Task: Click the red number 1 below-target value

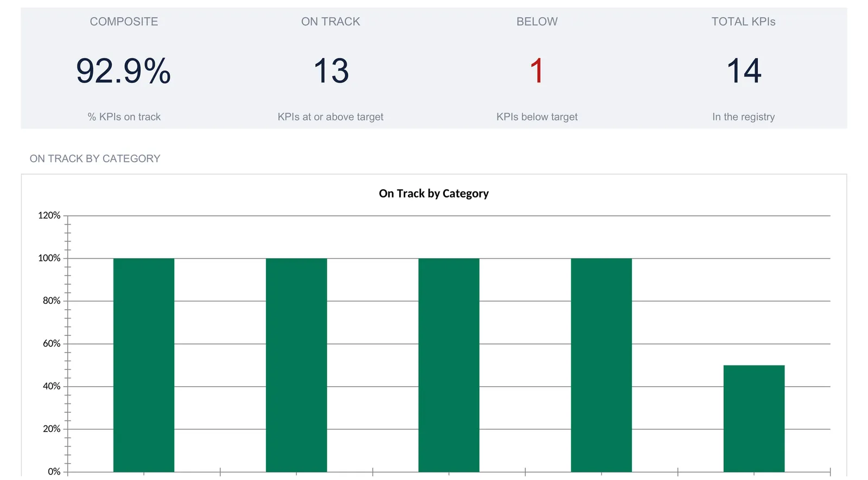Action: [x=537, y=71]
